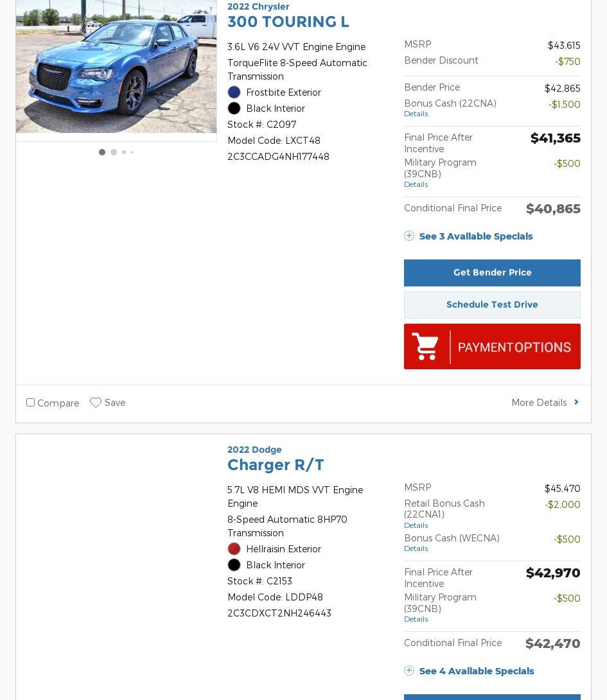Click the heart Save icon

click(x=96, y=403)
